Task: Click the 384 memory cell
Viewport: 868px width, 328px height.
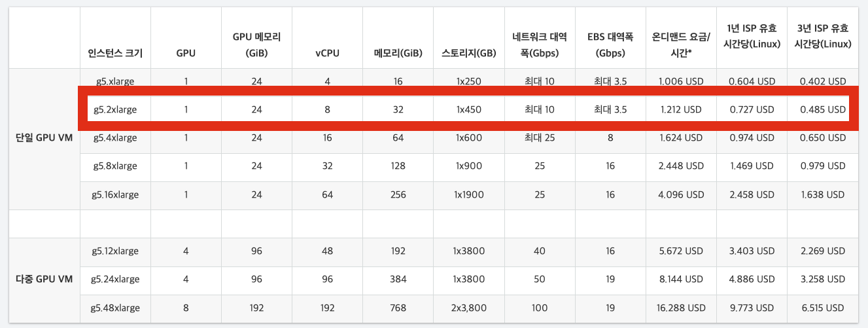Action: tap(398, 279)
